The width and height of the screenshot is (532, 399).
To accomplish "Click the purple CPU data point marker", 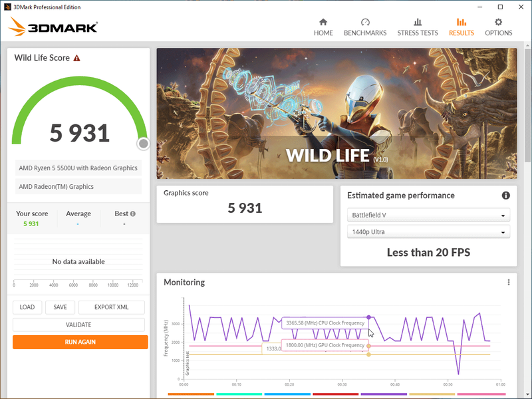I will (369, 317).
